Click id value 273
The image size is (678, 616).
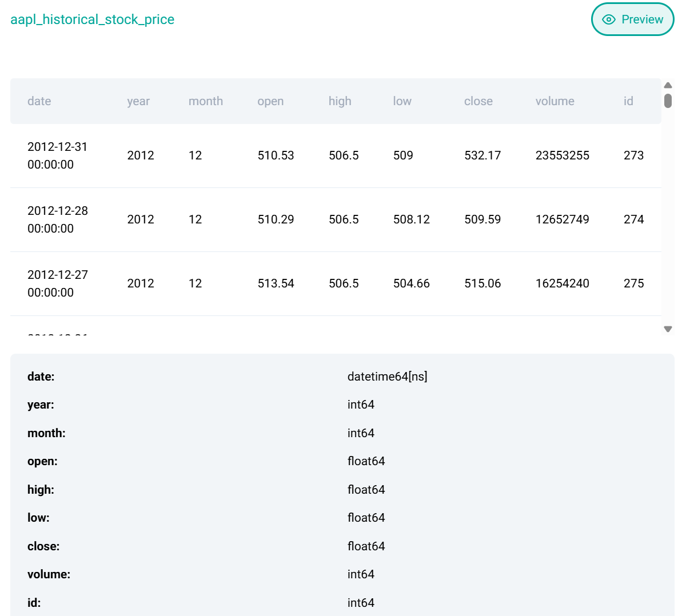tap(633, 155)
